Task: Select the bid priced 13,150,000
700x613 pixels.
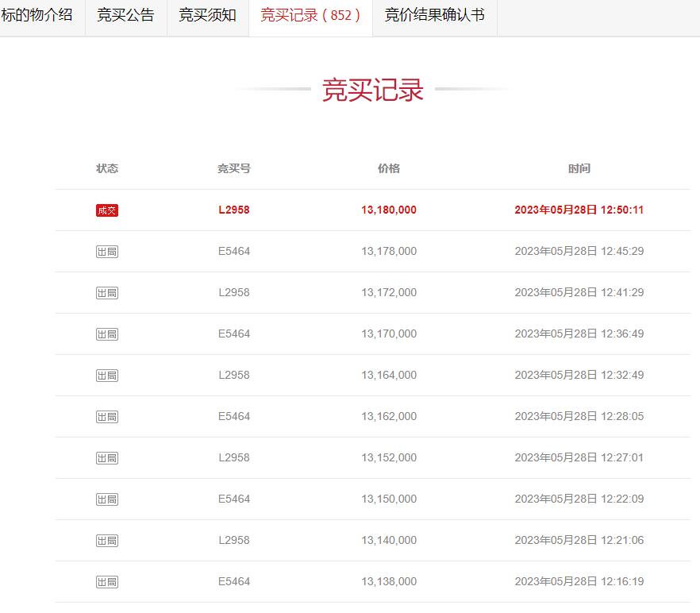Action: coord(388,499)
